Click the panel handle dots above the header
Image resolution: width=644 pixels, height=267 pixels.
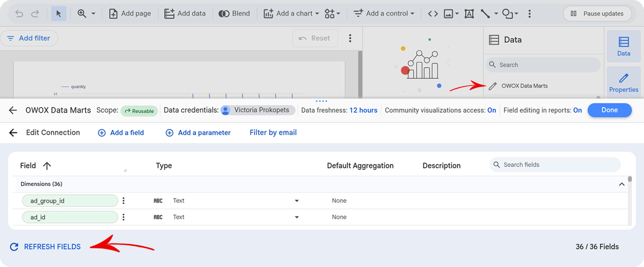322,101
